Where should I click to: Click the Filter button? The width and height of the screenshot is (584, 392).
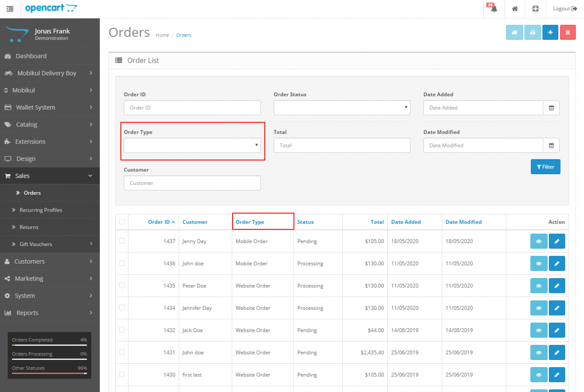tap(546, 167)
